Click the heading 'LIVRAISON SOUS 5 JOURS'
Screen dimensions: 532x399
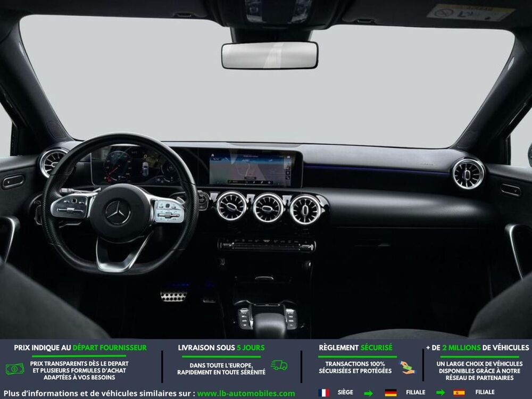[221, 348]
